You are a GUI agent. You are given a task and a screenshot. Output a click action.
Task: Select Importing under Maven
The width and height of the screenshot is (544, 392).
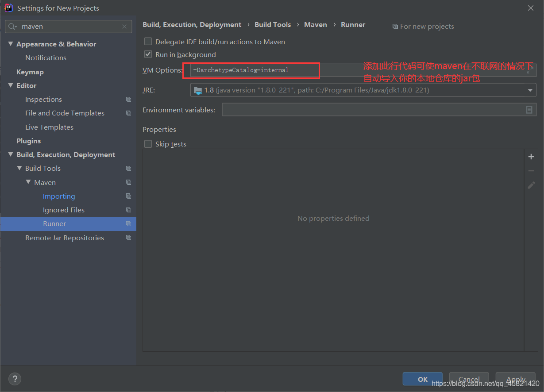pos(59,196)
